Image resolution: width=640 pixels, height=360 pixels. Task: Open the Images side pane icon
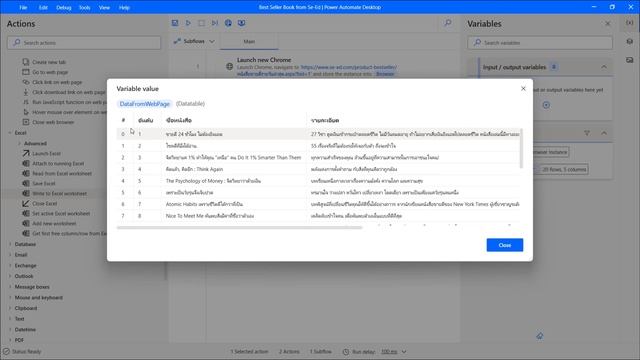click(630, 60)
